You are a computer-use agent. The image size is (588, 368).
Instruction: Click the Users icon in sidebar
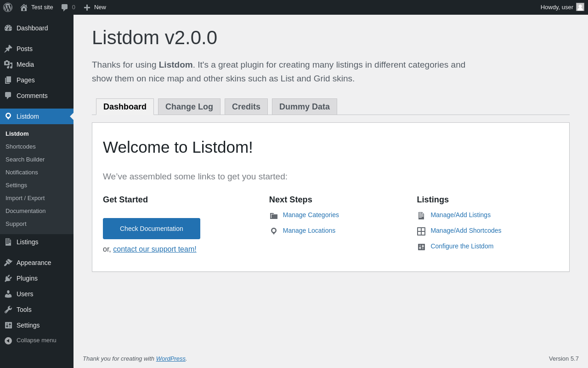[x=8, y=294]
